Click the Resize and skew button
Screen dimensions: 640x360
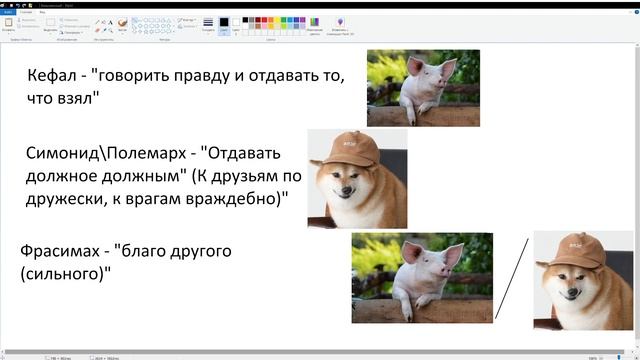point(74,27)
